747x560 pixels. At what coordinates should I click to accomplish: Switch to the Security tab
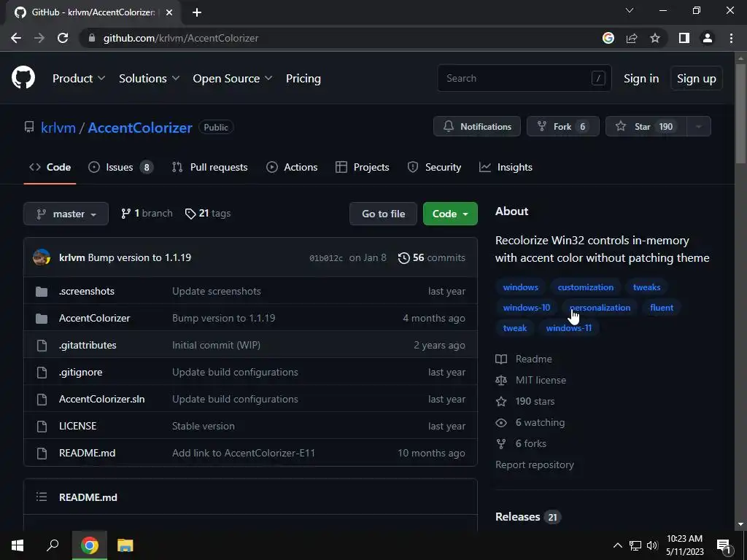pyautogui.click(x=434, y=167)
